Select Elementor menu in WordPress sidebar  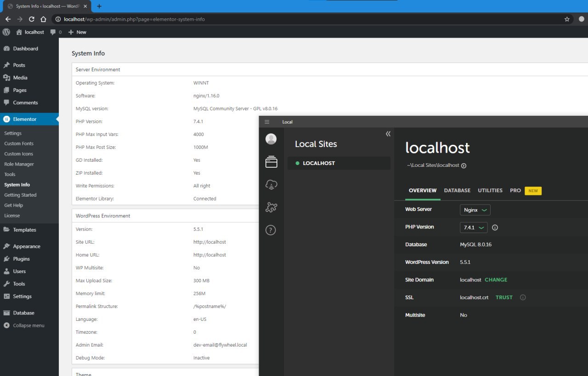(29, 119)
